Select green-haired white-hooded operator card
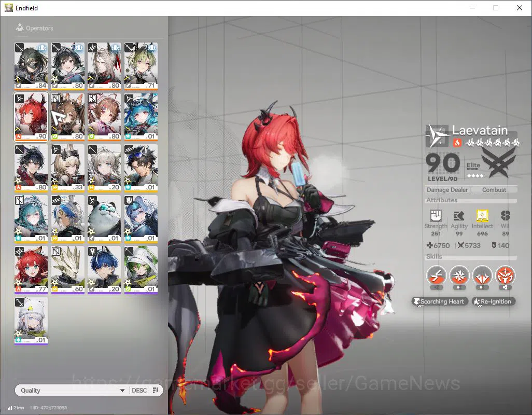 coord(141,269)
